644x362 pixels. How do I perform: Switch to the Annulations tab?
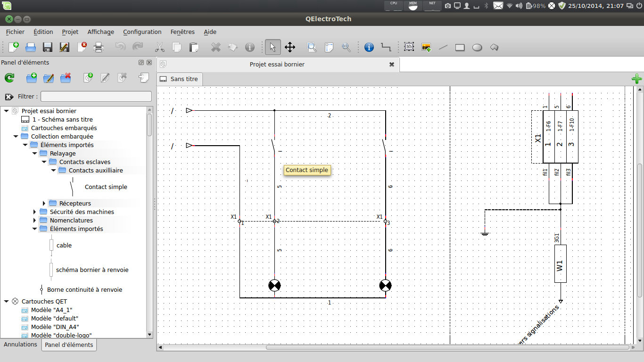pos(20,345)
